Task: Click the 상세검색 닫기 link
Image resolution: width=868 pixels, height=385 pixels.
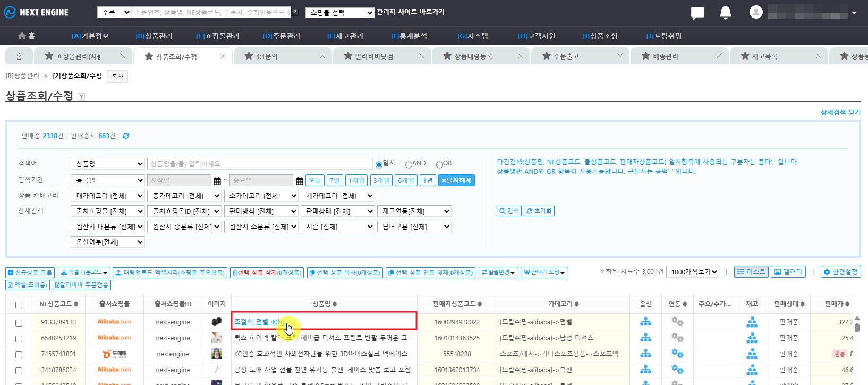Action: tap(840, 112)
